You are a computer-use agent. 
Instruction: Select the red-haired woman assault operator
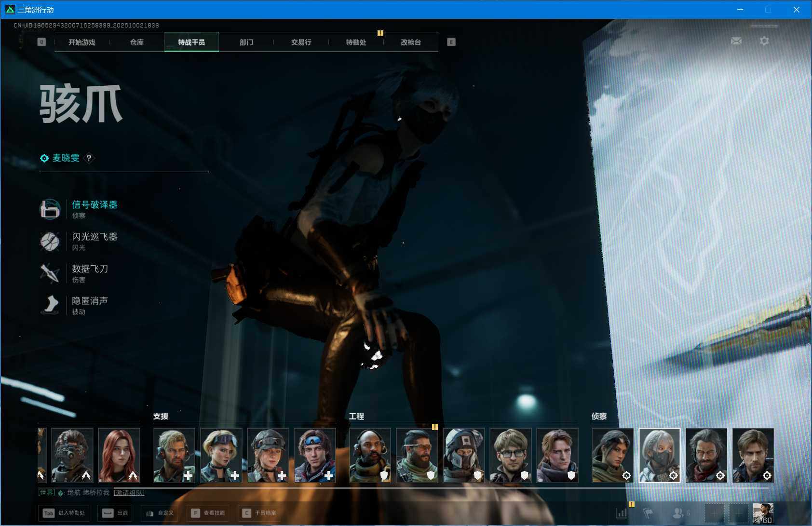coord(119,455)
